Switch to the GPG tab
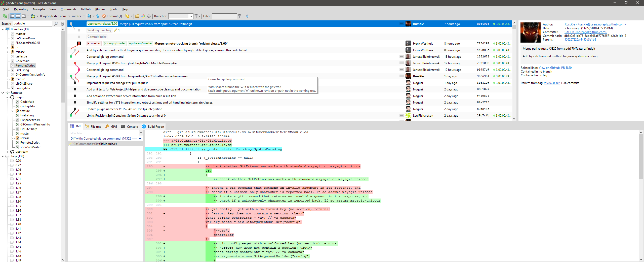Viewport: 644px width, 262px height. 111,127
